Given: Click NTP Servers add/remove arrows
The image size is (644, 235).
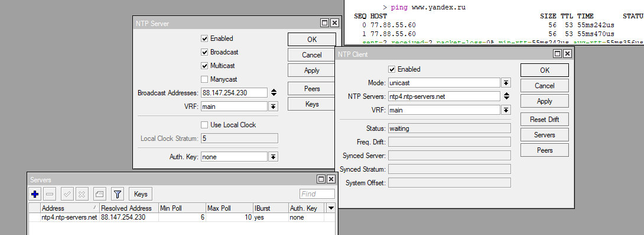Looking at the screenshot, I should coord(506,96).
